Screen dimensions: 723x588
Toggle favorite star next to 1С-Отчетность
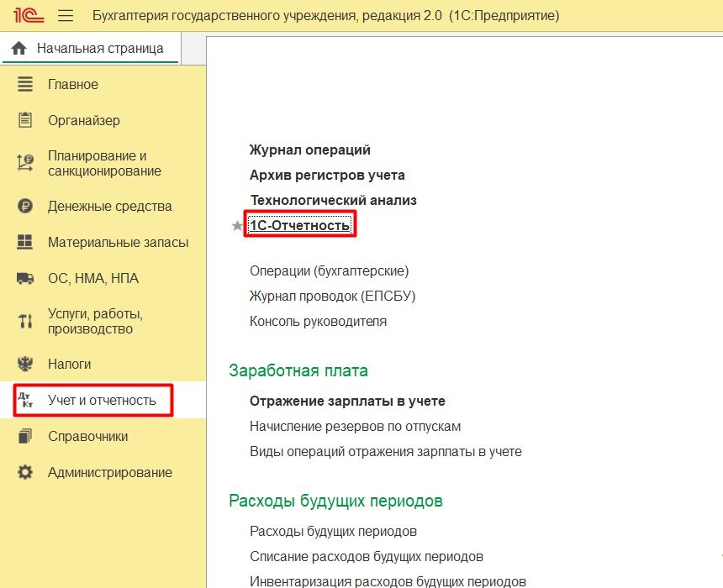click(x=237, y=226)
